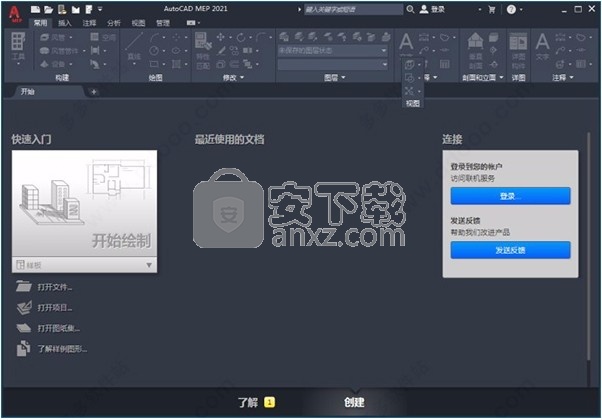
Task: Open the Autodesk App Store cart icon
Action: pyautogui.click(x=491, y=10)
